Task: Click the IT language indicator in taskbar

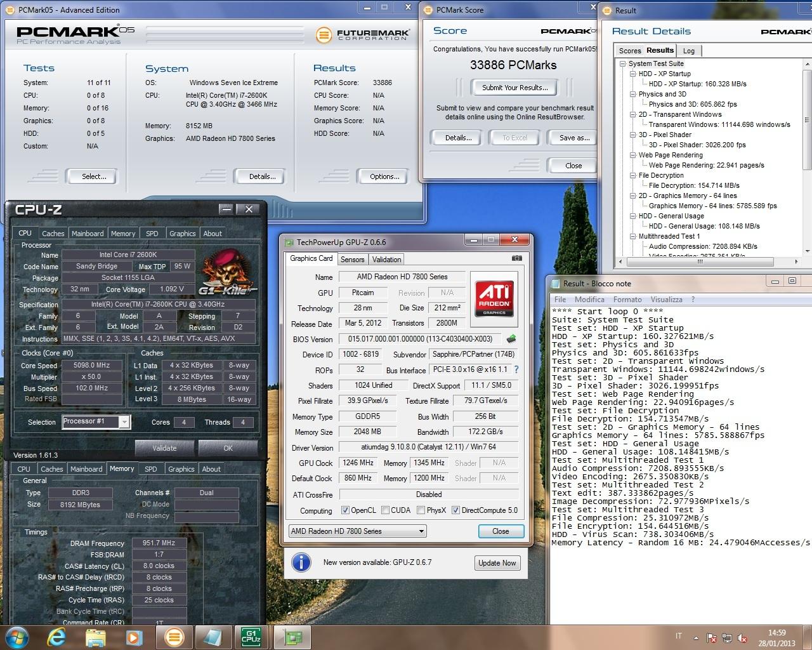Action: [x=678, y=636]
